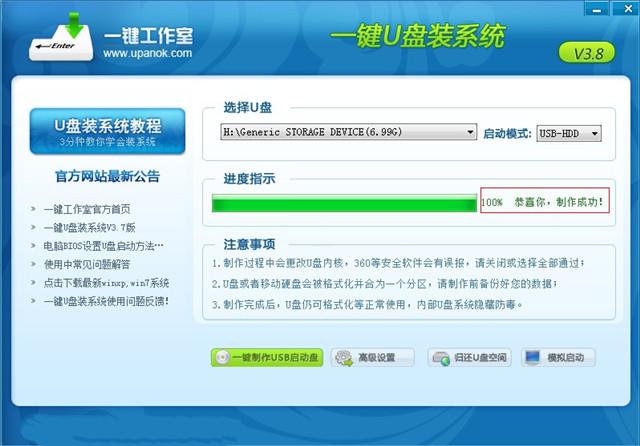Screen dimensions: 640x446
Task: Open the U盘装系统教程 tutorial banner
Action: tap(108, 132)
